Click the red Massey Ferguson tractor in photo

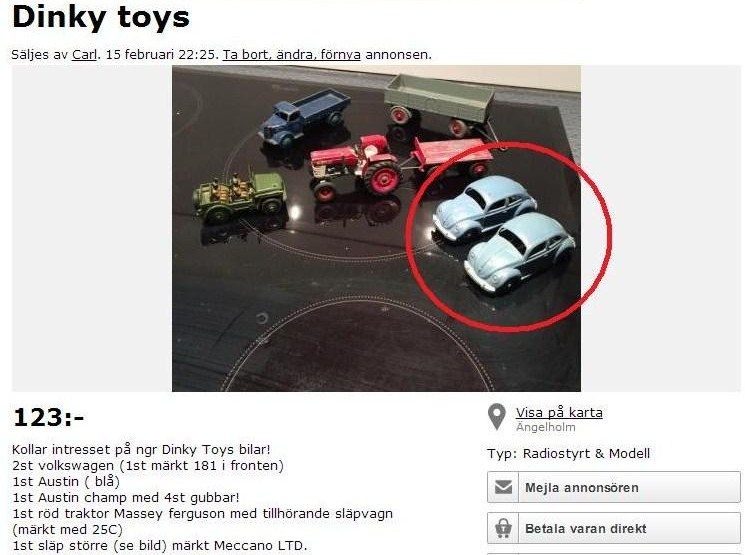coord(357,166)
